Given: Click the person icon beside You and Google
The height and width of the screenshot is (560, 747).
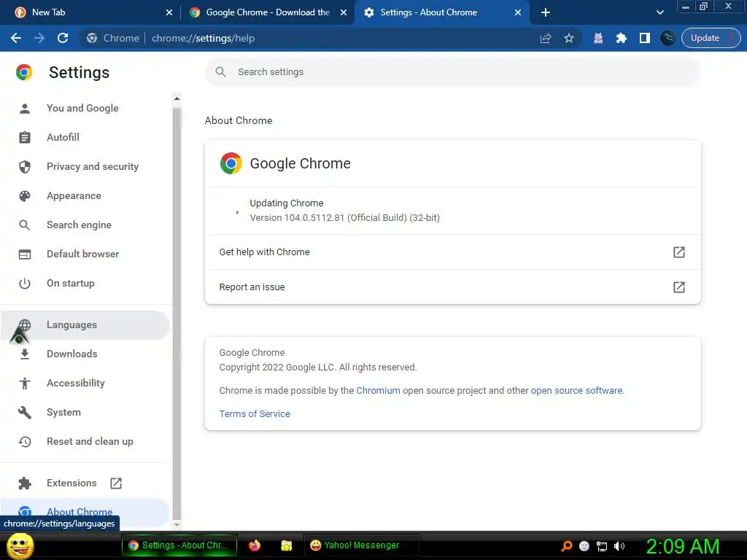Looking at the screenshot, I should point(25,109).
